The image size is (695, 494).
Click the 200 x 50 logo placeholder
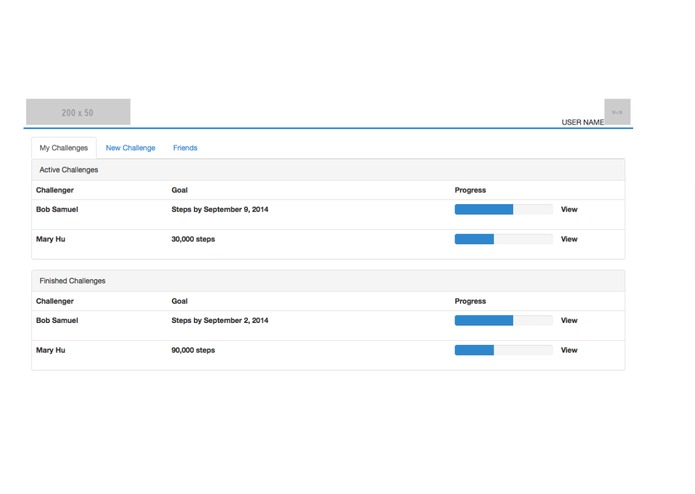point(78,112)
